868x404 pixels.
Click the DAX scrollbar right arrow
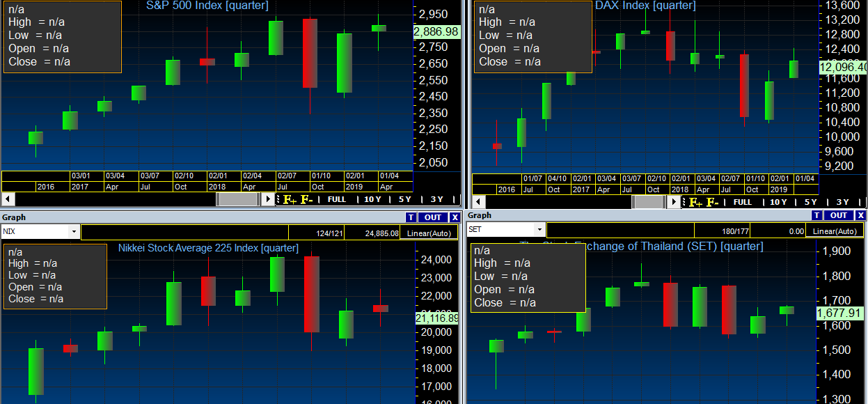673,201
